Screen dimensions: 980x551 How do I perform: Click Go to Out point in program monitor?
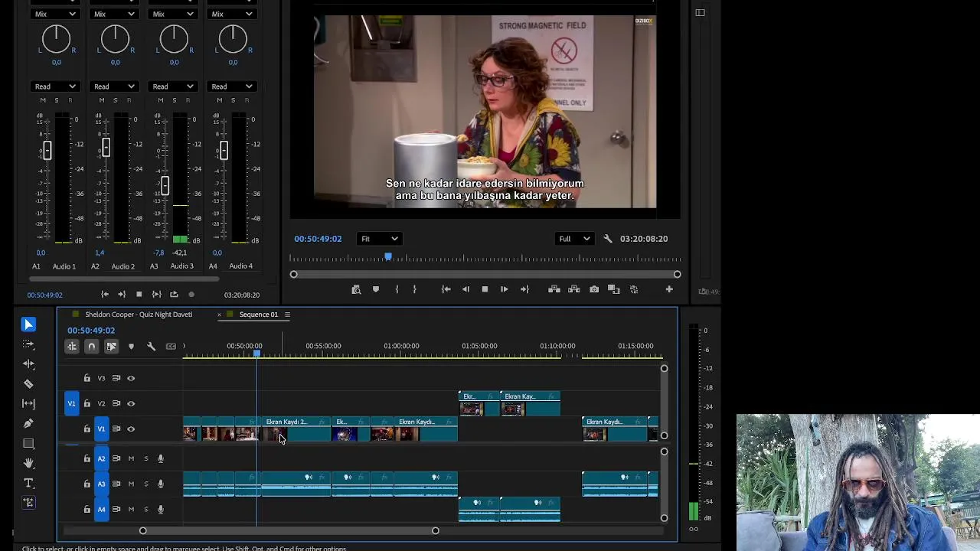(x=524, y=289)
